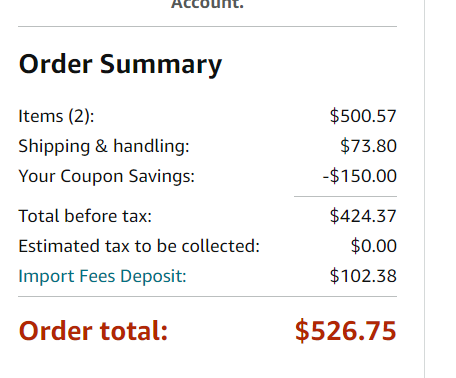Viewport: 456px width, 378px height.
Task: Select the Estimated tax to be collected label
Action: [x=139, y=246]
